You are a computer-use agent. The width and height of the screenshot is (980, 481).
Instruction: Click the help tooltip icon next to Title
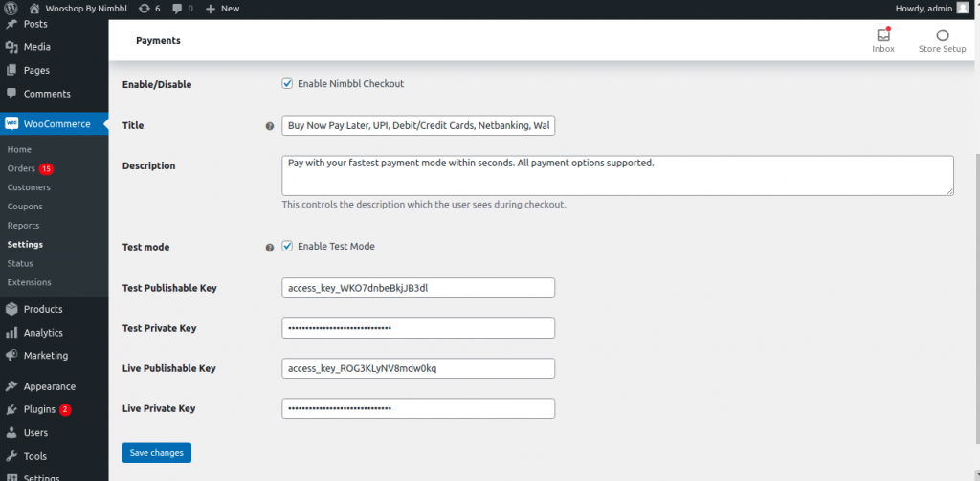click(x=270, y=126)
